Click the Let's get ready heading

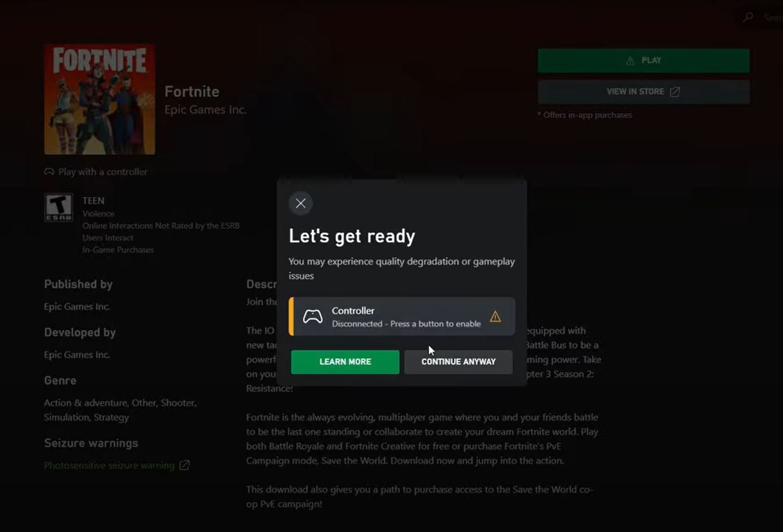[x=352, y=236]
